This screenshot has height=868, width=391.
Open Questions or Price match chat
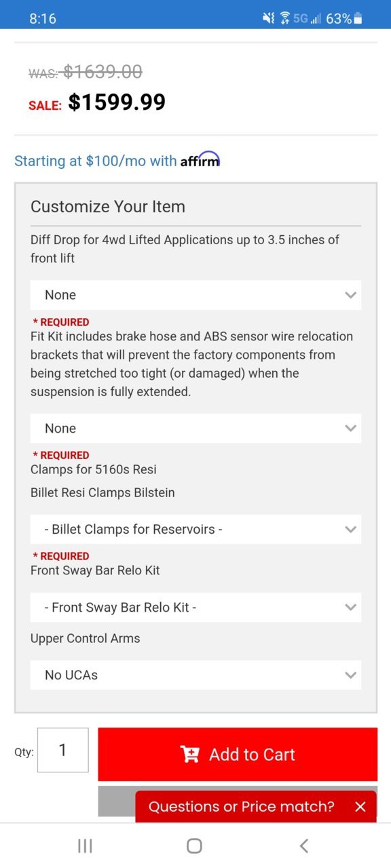pos(242,806)
